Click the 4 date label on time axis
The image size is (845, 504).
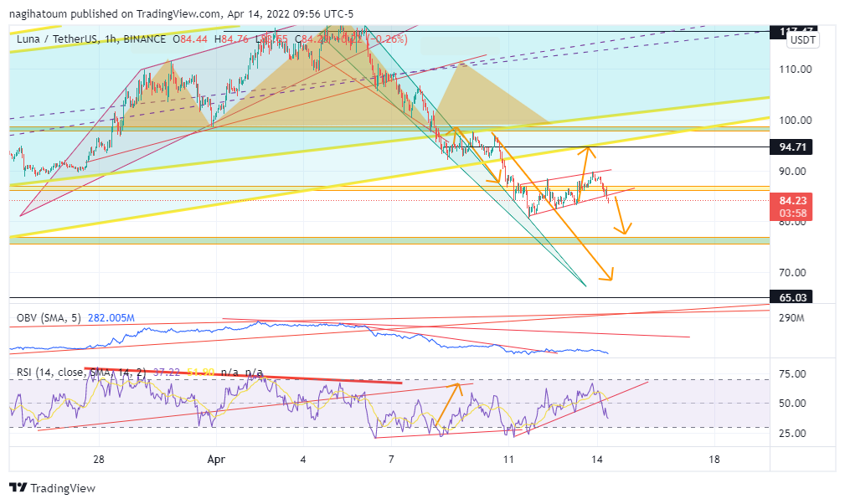(x=303, y=460)
